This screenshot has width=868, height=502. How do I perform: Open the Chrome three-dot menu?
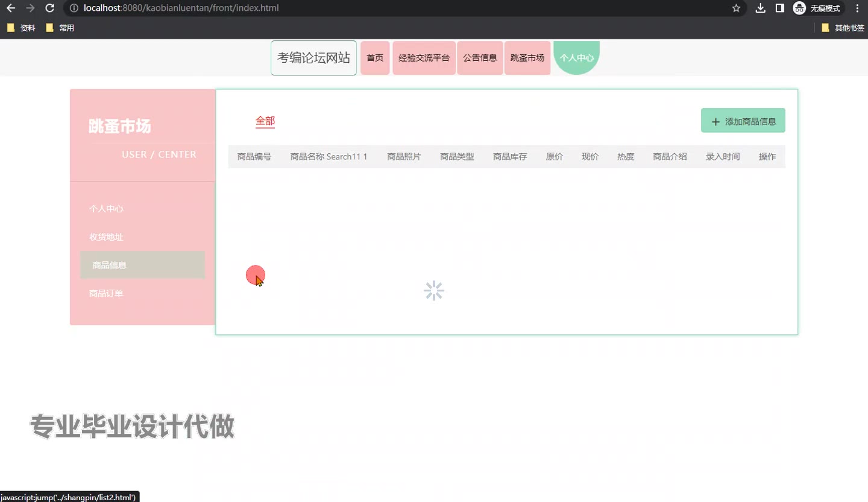point(858,8)
